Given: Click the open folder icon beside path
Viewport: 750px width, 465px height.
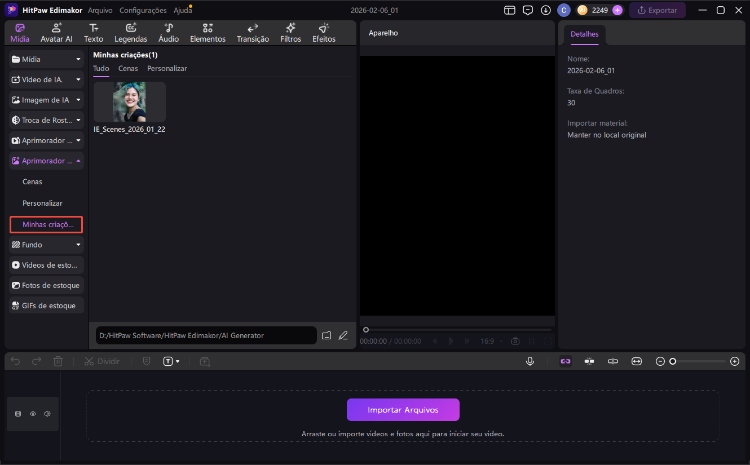Looking at the screenshot, I should (326, 335).
